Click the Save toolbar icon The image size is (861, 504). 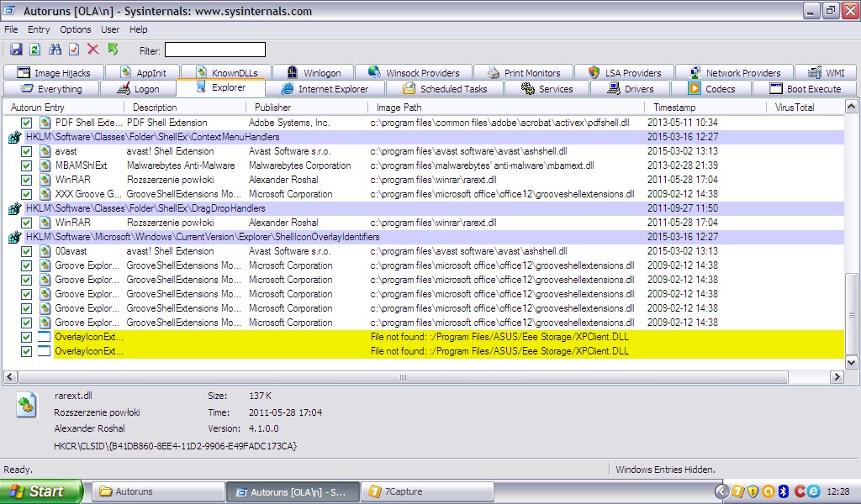pos(17,50)
